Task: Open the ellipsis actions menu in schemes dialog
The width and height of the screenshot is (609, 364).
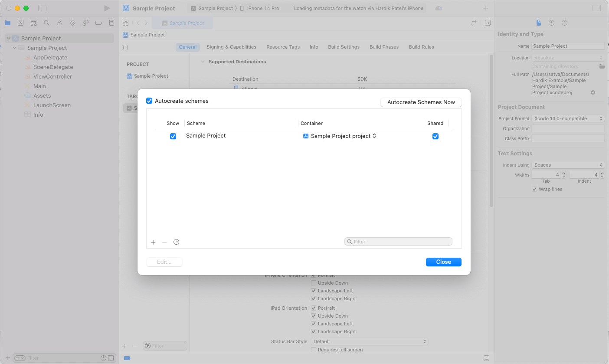Action: [176, 242]
